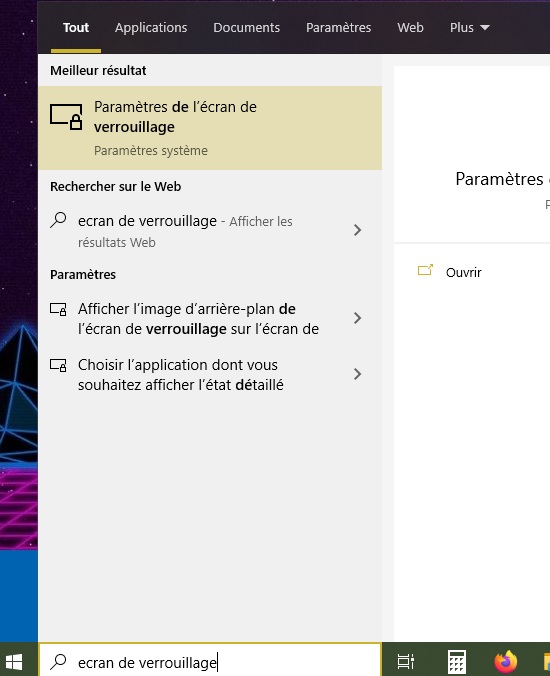The height and width of the screenshot is (676, 550).
Task: Click the search magnifier icon in the taskbar box
Action: [x=58, y=662]
